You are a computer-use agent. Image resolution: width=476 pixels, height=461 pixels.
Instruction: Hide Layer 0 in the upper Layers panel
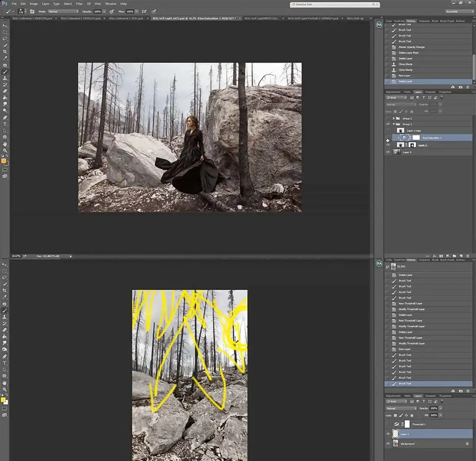tap(388, 152)
